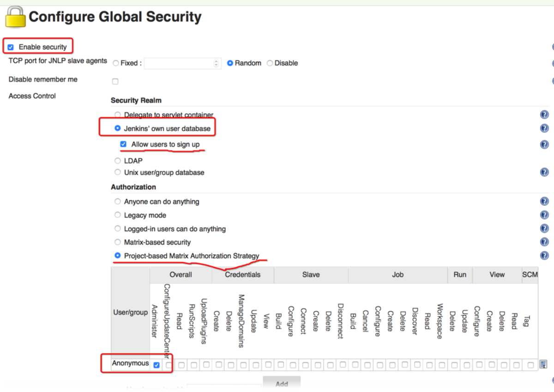The image size is (554, 392).
Task: Choose LDAP as the security realm
Action: [x=118, y=161]
